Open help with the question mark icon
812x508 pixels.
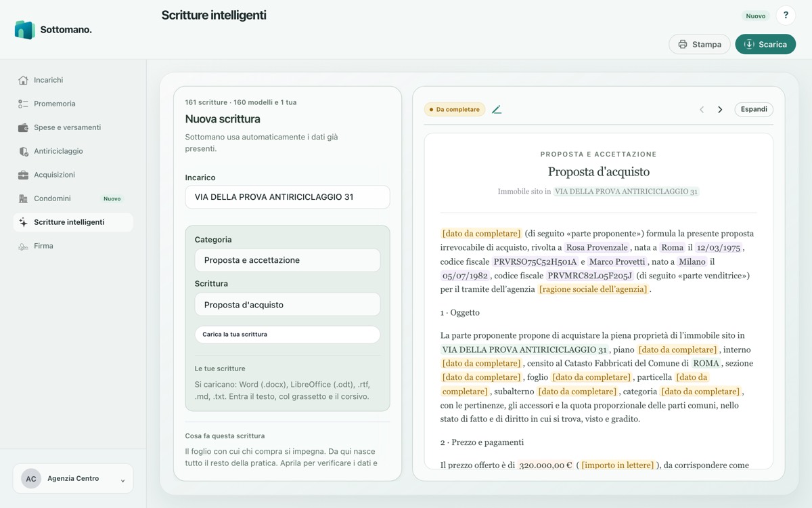(x=786, y=16)
